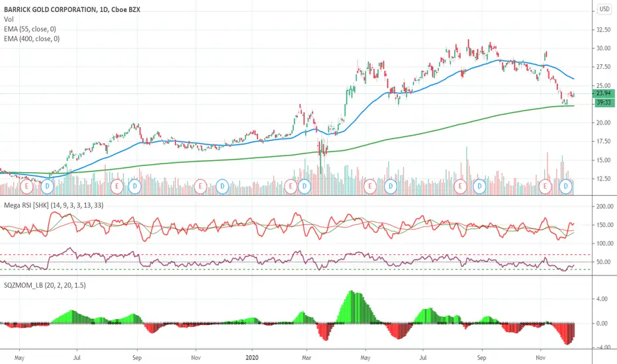The height and width of the screenshot is (364, 617).
Task: Click the 150.00 RSI axis label
Action: click(605, 225)
